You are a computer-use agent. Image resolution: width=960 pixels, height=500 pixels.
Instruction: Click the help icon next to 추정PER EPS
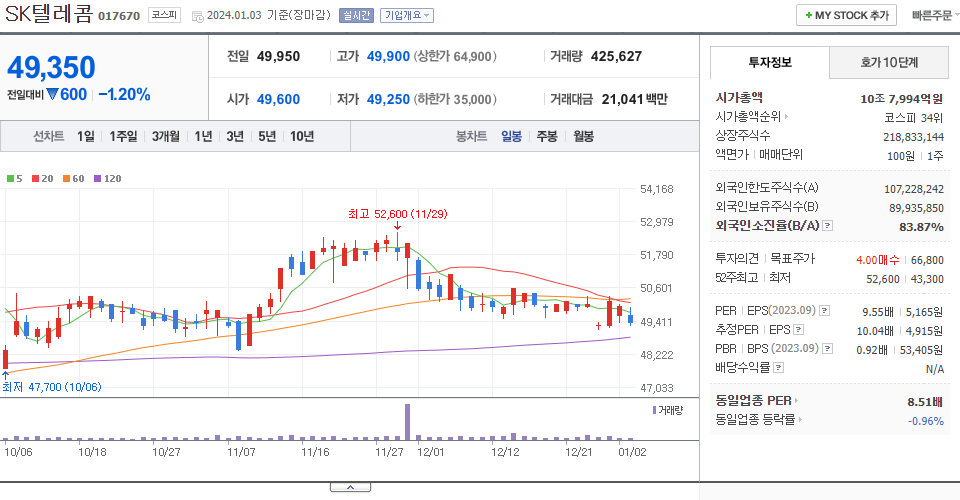(x=798, y=330)
